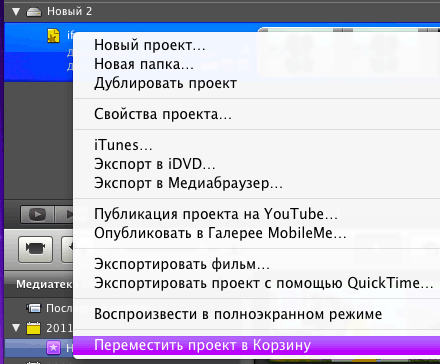The image size is (440, 364).
Task: Open the camera import button
Action: coord(35,249)
